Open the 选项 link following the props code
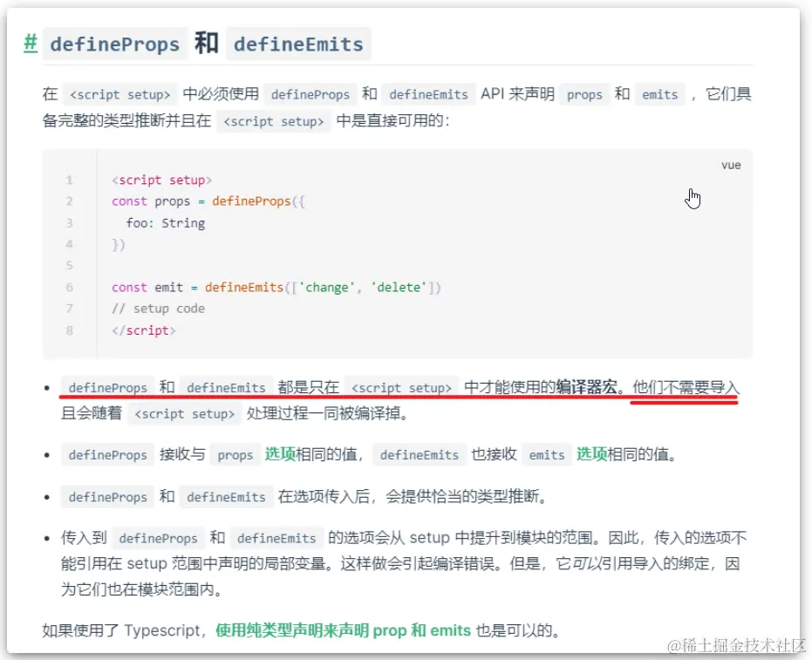The width and height of the screenshot is (812, 660). tap(280, 454)
